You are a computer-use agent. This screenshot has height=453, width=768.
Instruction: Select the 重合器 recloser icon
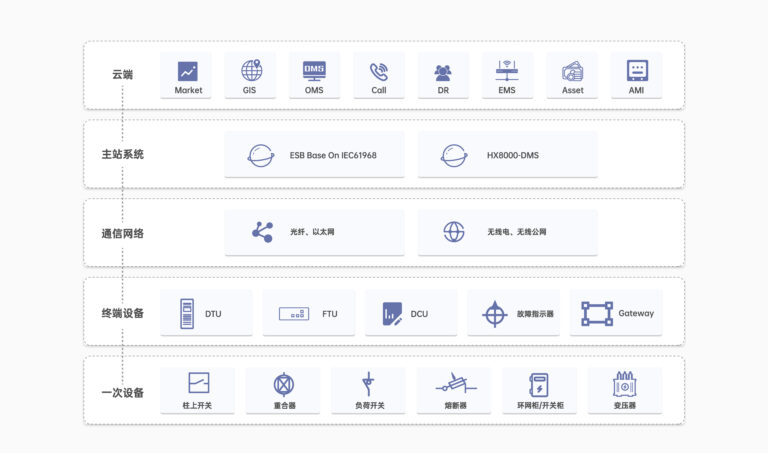pyautogui.click(x=284, y=383)
